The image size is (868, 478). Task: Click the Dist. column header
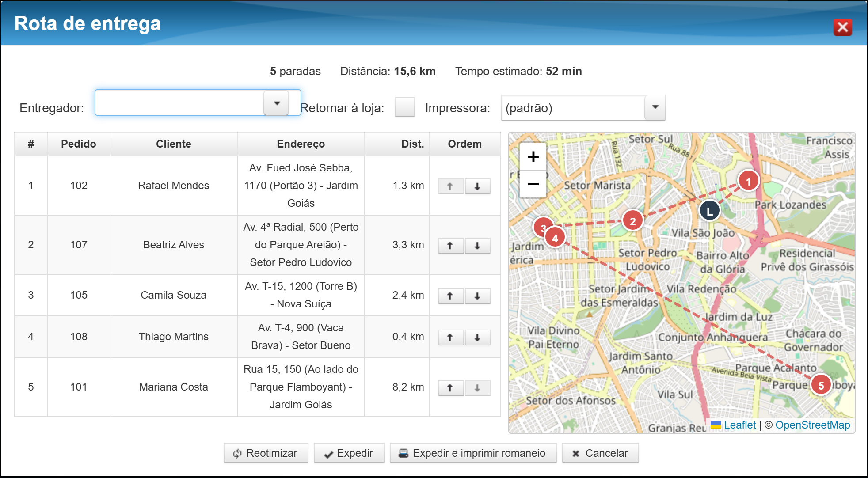pos(412,144)
